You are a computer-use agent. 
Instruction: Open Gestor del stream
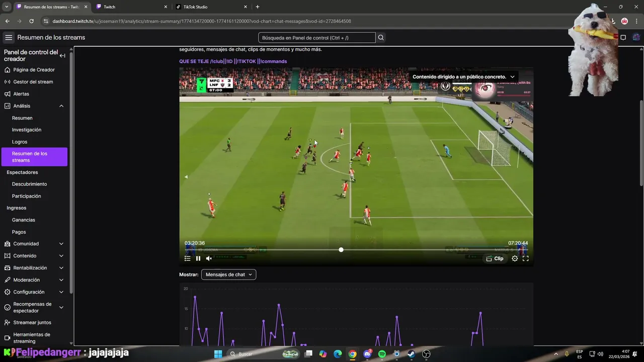click(33, 82)
